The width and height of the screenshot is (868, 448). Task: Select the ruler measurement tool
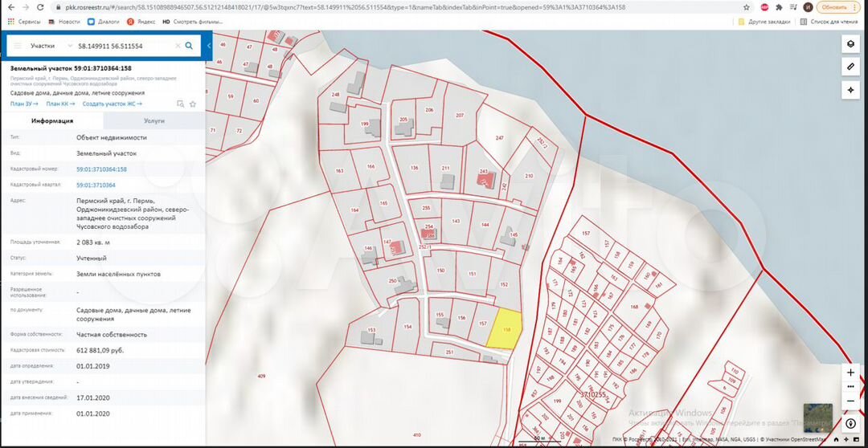point(850,67)
